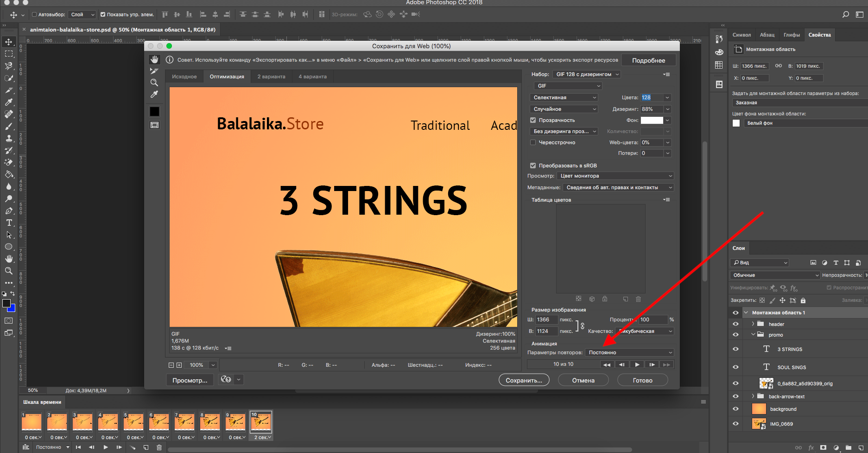Open the Селективная color reduction dropdown
The height and width of the screenshot is (453, 868).
pos(564,97)
